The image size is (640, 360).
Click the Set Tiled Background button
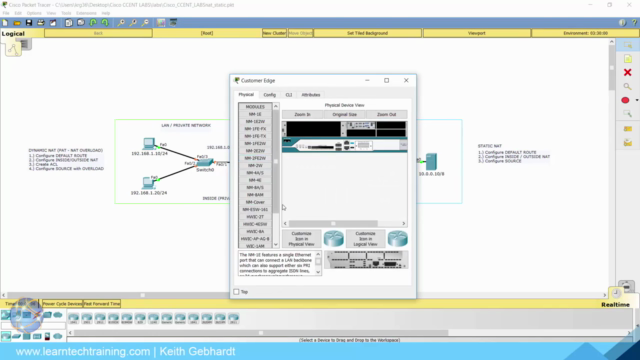pyautogui.click(x=367, y=33)
